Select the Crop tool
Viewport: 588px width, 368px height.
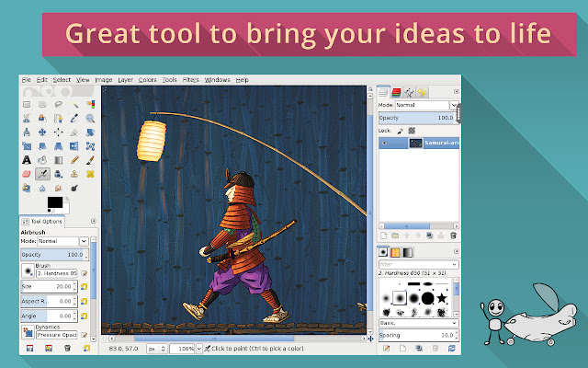(x=74, y=132)
